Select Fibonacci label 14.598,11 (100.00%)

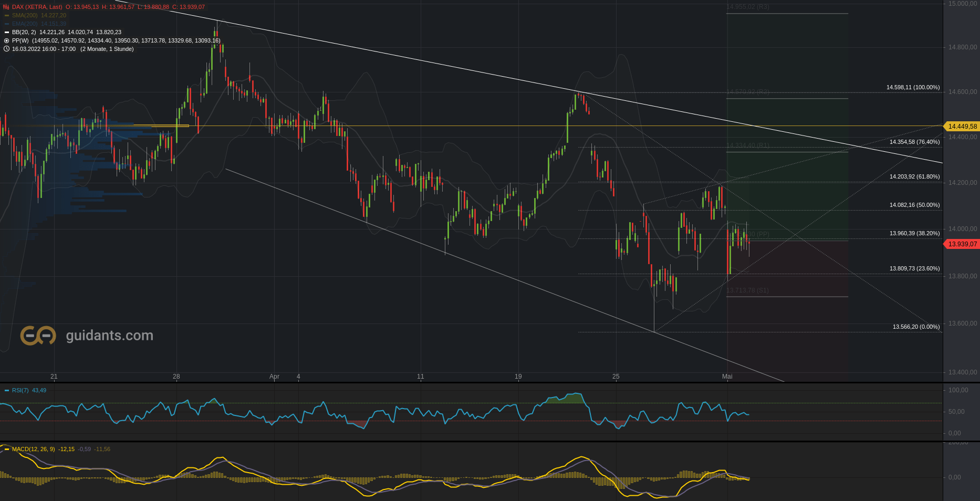913,87
